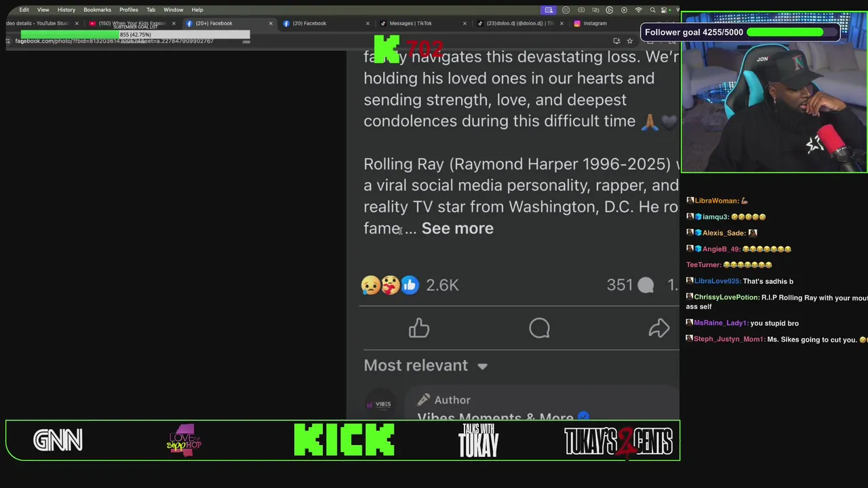Click the purple screen-share icon in menu bar
Viewport: 868px width, 488px height.
pyautogui.click(x=549, y=9)
